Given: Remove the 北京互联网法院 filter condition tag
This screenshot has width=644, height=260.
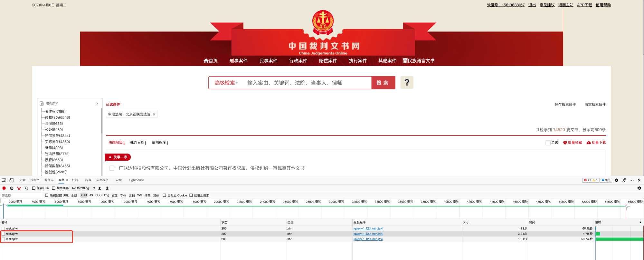Looking at the screenshot, I should pyautogui.click(x=154, y=115).
